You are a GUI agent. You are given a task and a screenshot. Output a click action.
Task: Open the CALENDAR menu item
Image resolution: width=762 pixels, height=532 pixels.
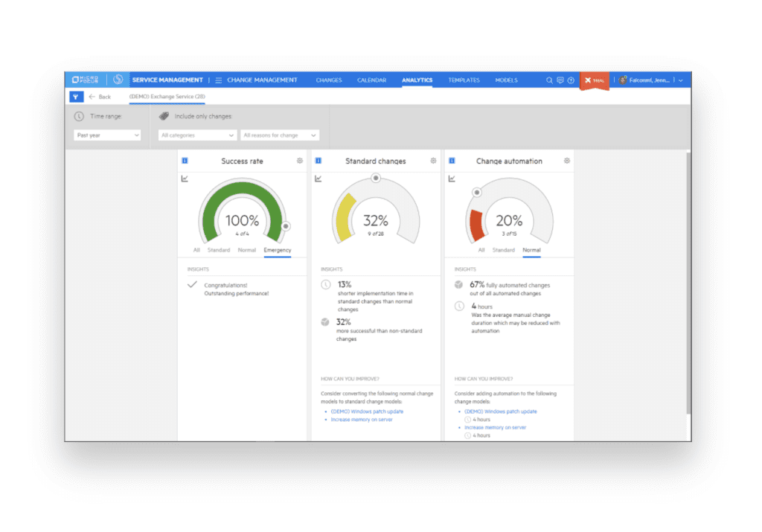[x=372, y=80]
